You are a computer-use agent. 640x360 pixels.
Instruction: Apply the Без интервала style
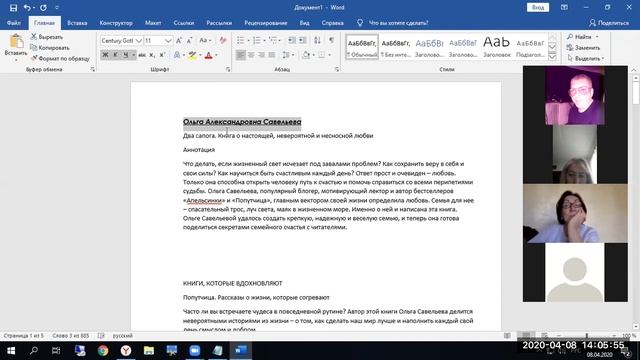click(396, 47)
